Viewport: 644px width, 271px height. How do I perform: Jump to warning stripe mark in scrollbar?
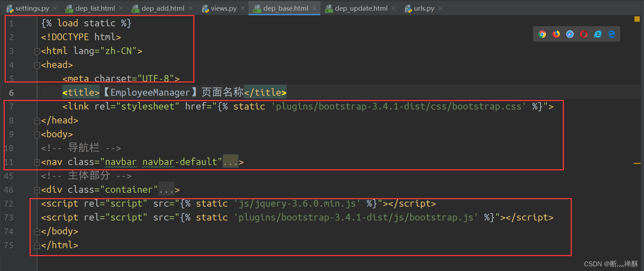click(x=637, y=163)
